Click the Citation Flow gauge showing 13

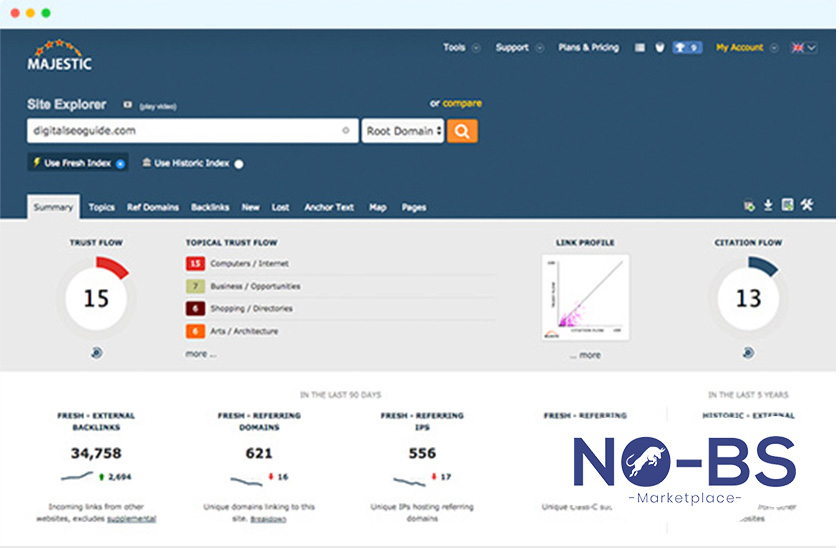click(x=748, y=297)
